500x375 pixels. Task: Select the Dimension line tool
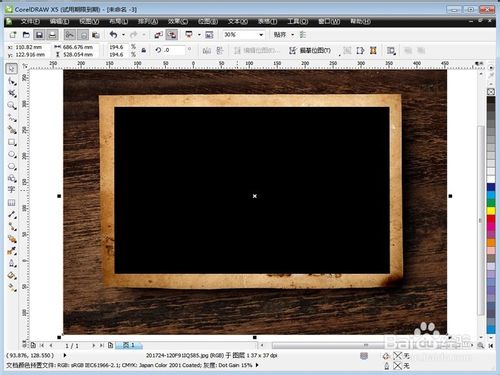12,214
